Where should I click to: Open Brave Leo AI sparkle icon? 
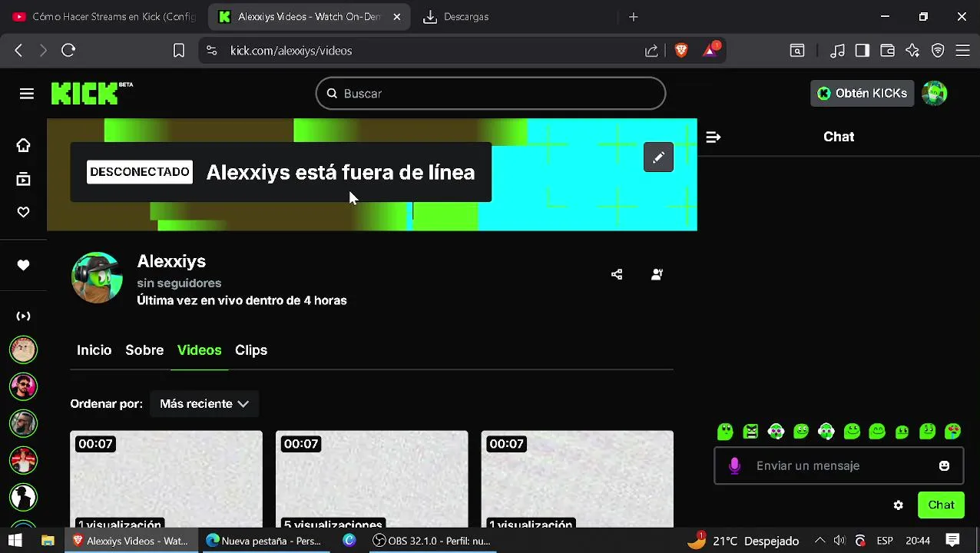click(x=912, y=51)
